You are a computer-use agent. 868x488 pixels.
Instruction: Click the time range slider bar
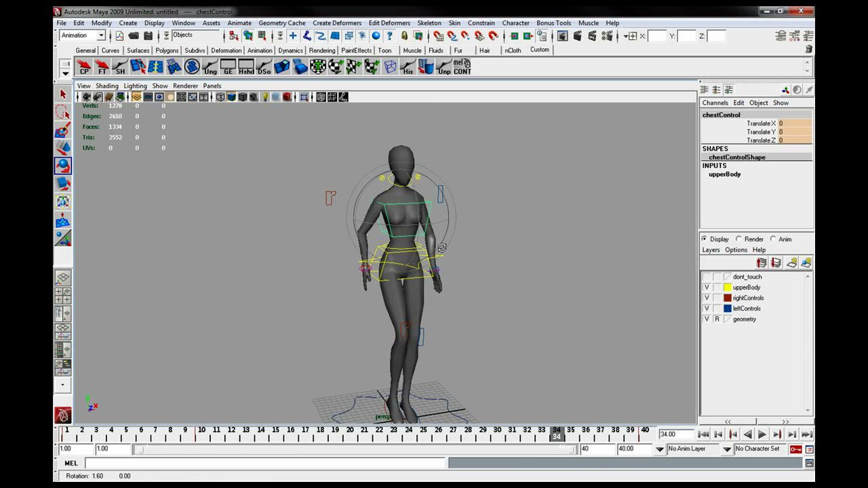[x=355, y=449]
